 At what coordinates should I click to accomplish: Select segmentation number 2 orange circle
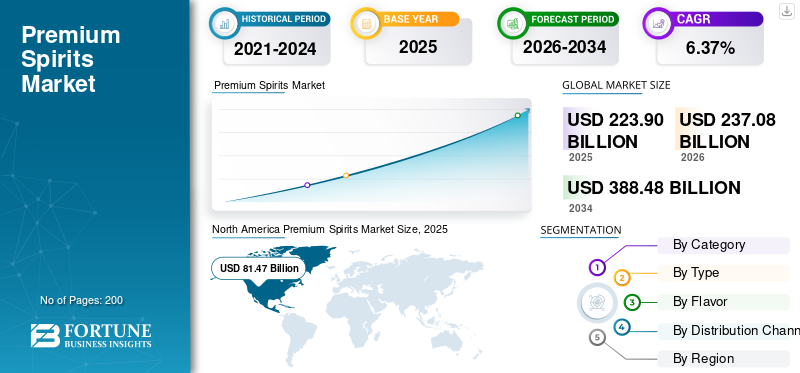click(x=622, y=278)
